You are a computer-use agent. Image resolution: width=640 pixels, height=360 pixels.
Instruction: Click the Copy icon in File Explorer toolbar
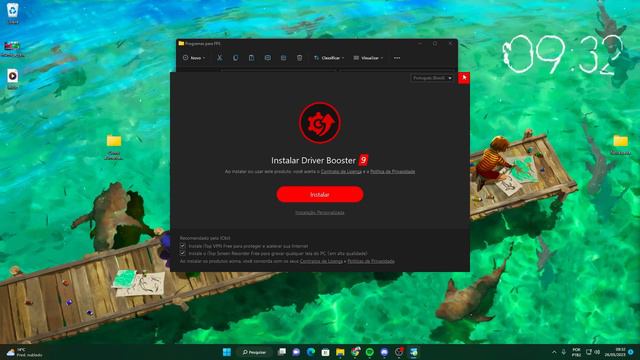click(236, 58)
